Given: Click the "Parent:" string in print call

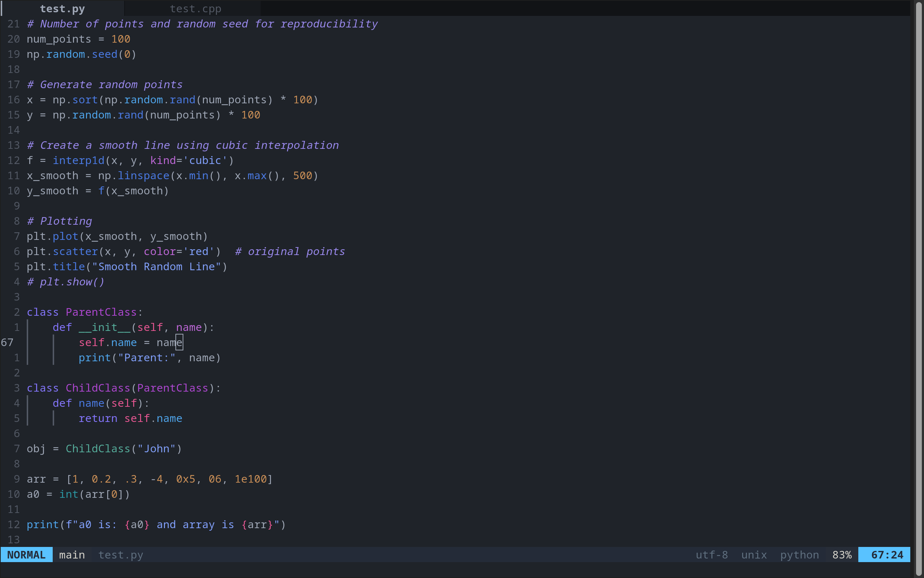Looking at the screenshot, I should (147, 358).
